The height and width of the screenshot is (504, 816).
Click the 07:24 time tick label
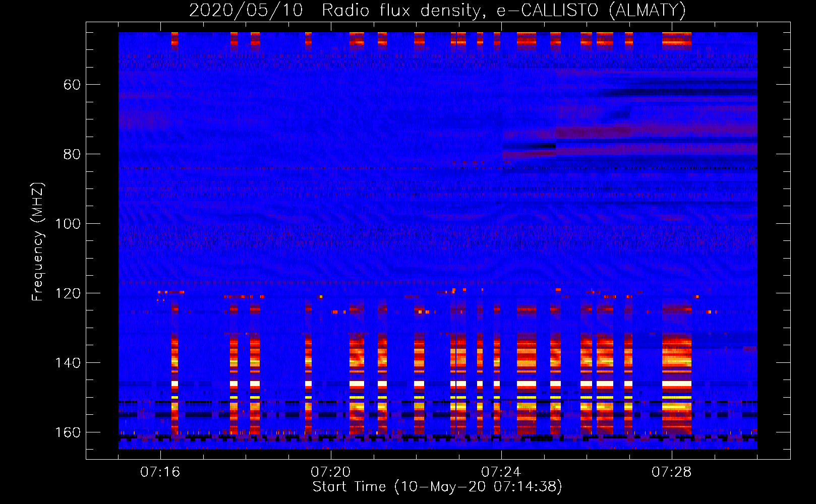[x=501, y=472]
